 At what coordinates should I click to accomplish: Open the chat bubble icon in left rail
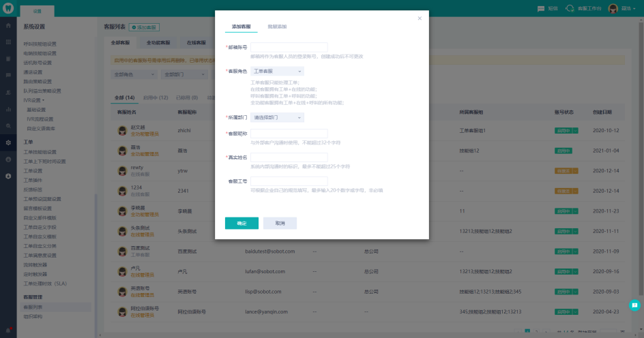coord(8,76)
